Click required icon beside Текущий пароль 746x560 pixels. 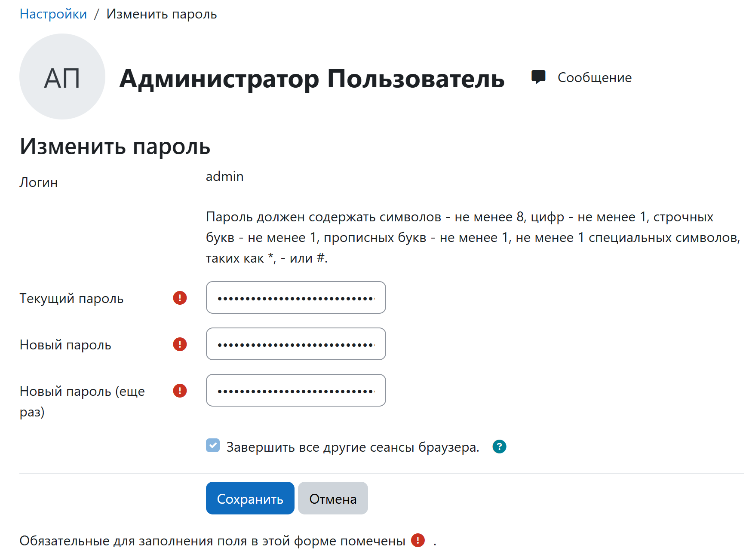pyautogui.click(x=180, y=298)
